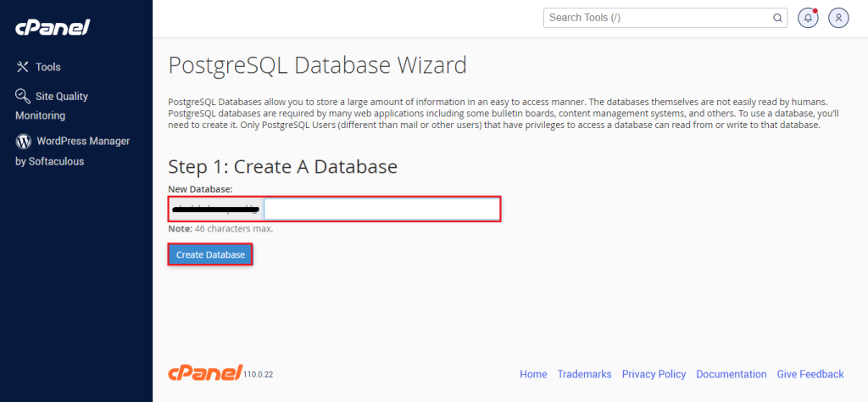Click the cPanel logo in the sidebar

(52, 26)
